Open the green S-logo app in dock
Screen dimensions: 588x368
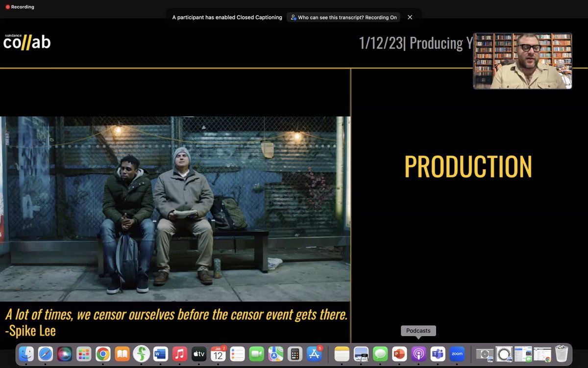(x=141, y=354)
